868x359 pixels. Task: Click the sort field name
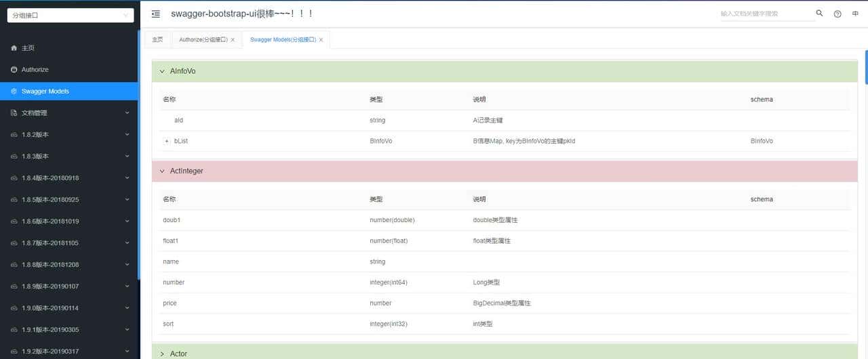point(168,324)
